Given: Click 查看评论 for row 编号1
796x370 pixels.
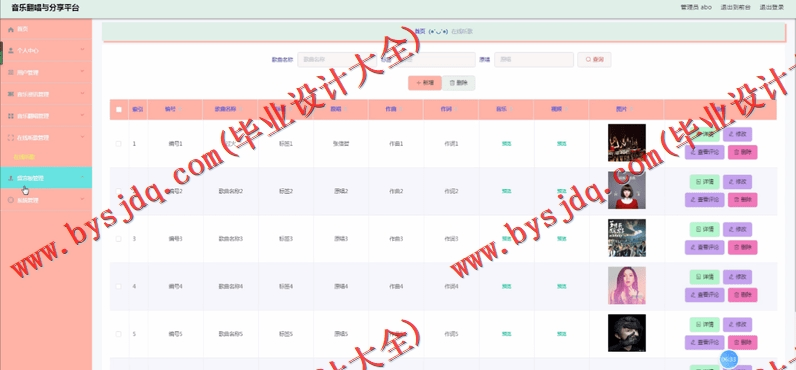Looking at the screenshot, I should tap(704, 152).
